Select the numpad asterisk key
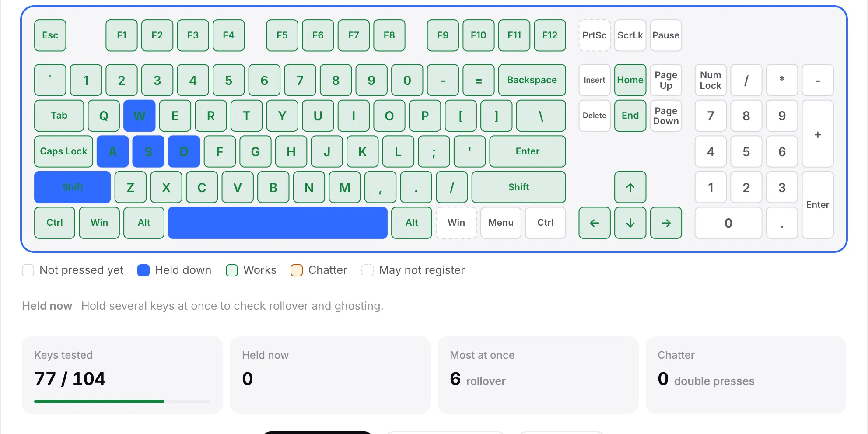Viewport: 868px width, 434px height. (x=782, y=80)
